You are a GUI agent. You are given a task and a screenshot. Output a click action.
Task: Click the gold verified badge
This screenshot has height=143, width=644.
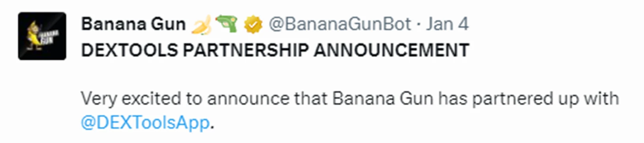pos(253,25)
